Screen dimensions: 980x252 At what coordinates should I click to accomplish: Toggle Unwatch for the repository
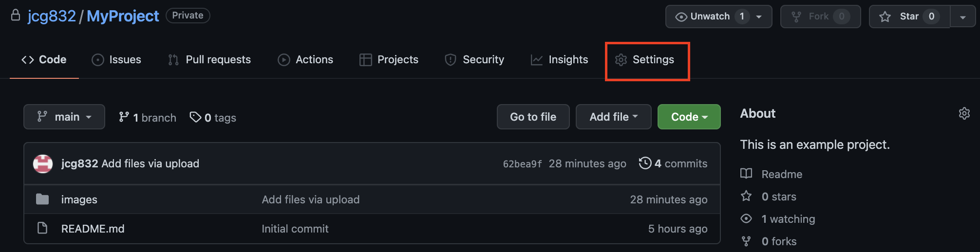tap(718, 17)
